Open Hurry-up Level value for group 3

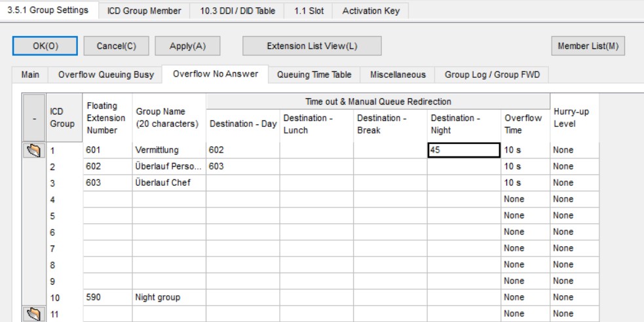575,183
